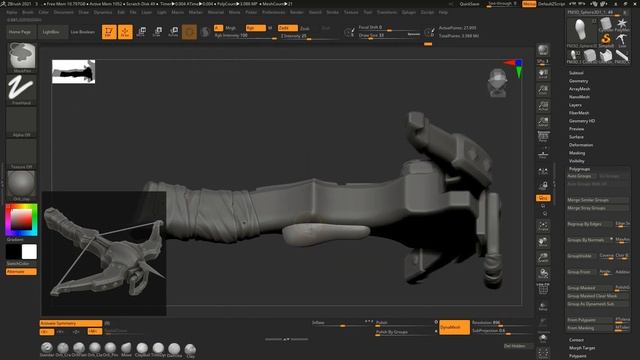640x360 pixels.
Task: Expand the Subtool subpalette
Action: (576, 73)
